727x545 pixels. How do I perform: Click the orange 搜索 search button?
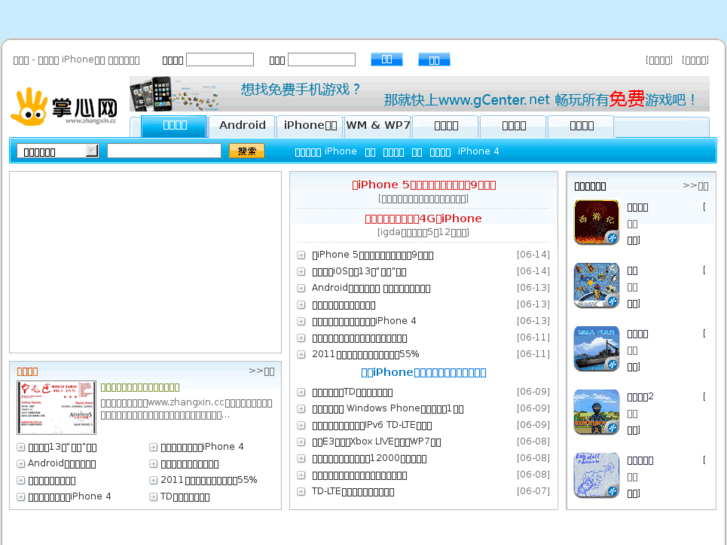247,151
